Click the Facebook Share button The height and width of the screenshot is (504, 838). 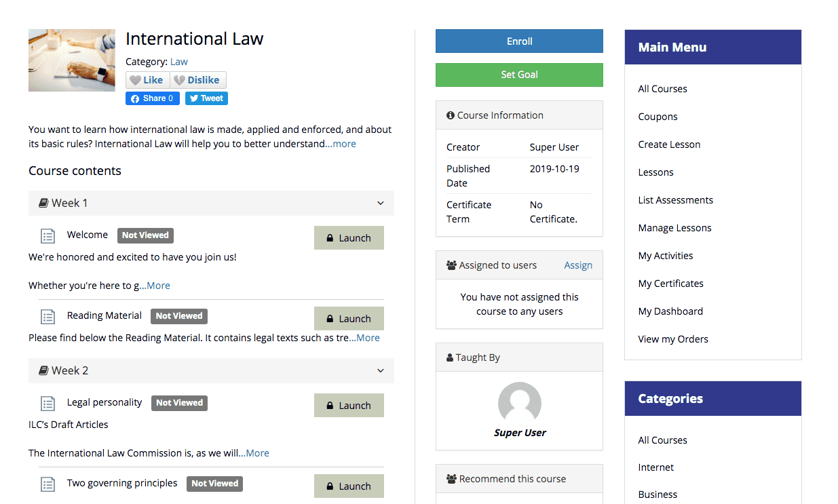pyautogui.click(x=153, y=98)
